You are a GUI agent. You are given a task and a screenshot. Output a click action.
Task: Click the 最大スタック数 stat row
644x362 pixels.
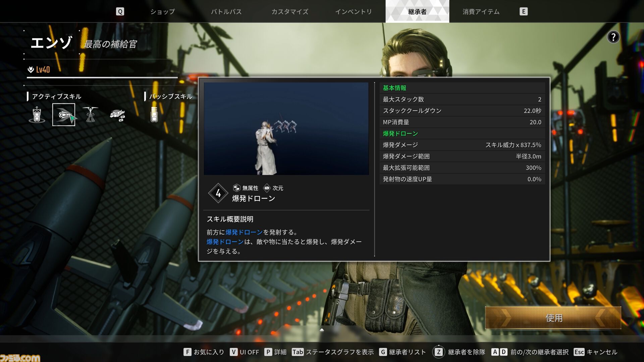point(462,99)
